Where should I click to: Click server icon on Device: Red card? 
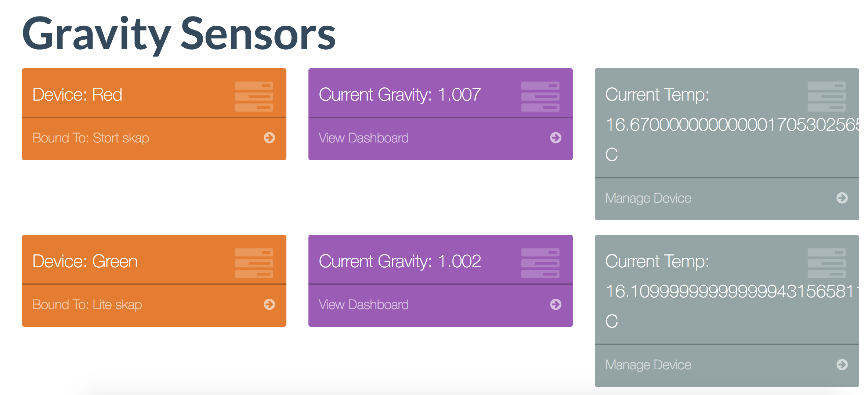[x=254, y=97]
